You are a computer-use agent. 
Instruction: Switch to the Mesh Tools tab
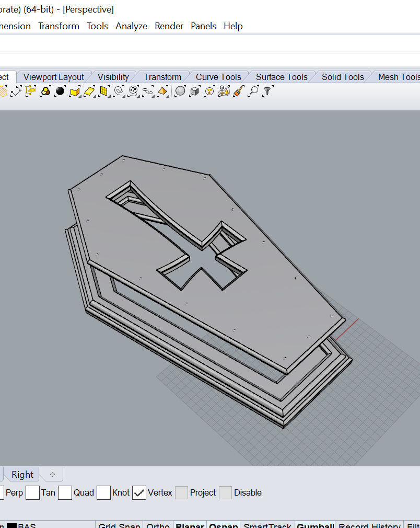tap(399, 77)
